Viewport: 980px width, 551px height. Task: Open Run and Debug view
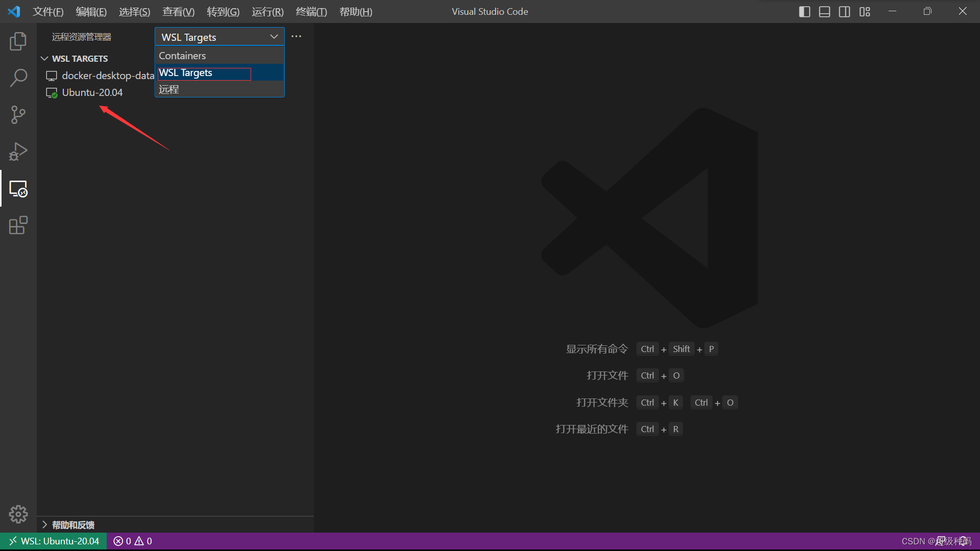tap(18, 152)
